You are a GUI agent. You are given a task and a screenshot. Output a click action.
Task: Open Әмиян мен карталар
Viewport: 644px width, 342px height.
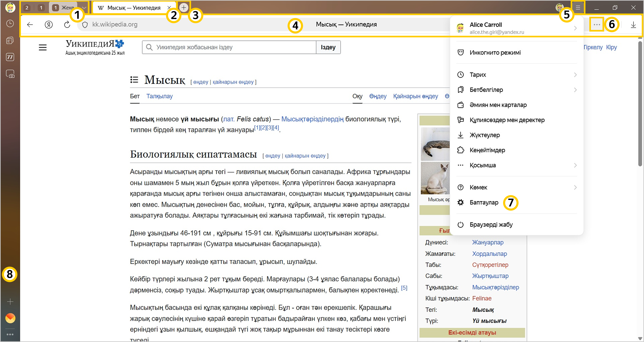(x=516, y=105)
